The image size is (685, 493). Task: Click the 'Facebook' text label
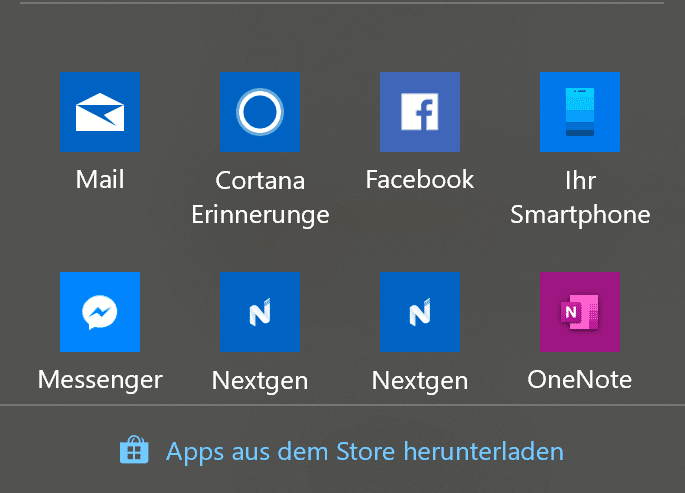(420, 179)
